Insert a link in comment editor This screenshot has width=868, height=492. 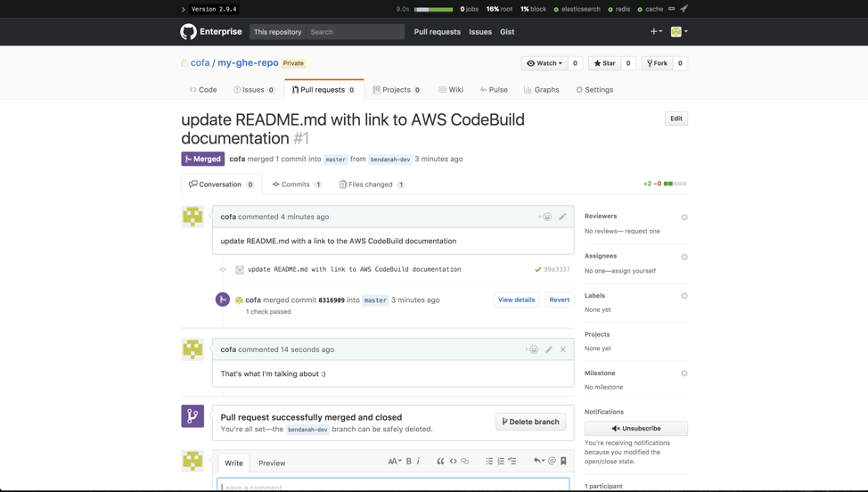[x=465, y=461]
